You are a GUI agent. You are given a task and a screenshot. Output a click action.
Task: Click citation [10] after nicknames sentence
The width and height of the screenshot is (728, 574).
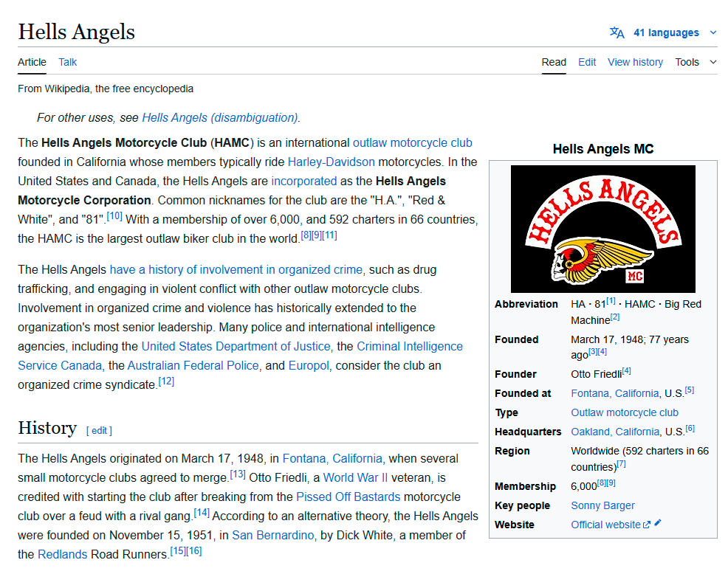coord(114,215)
